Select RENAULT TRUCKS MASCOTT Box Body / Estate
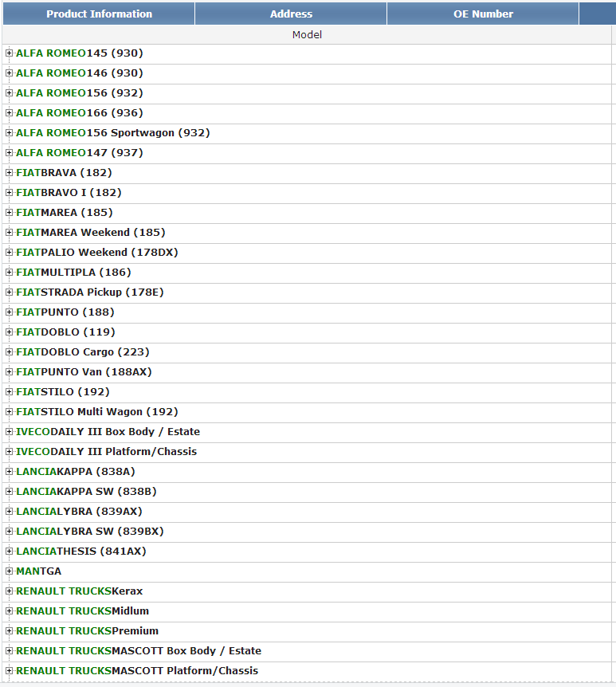This screenshot has height=687, width=616. pyautogui.click(x=139, y=651)
